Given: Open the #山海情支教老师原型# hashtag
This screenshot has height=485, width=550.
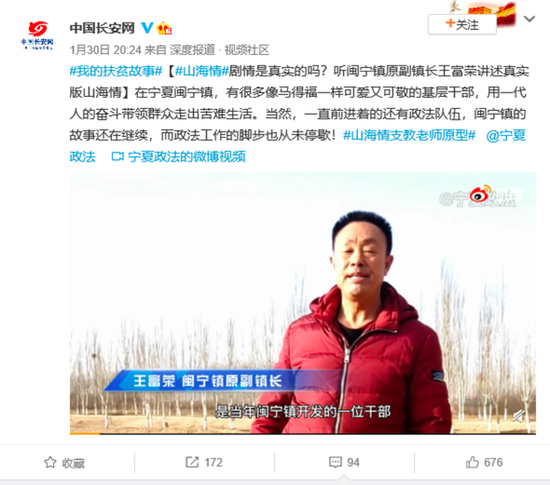Looking at the screenshot, I should tap(409, 135).
